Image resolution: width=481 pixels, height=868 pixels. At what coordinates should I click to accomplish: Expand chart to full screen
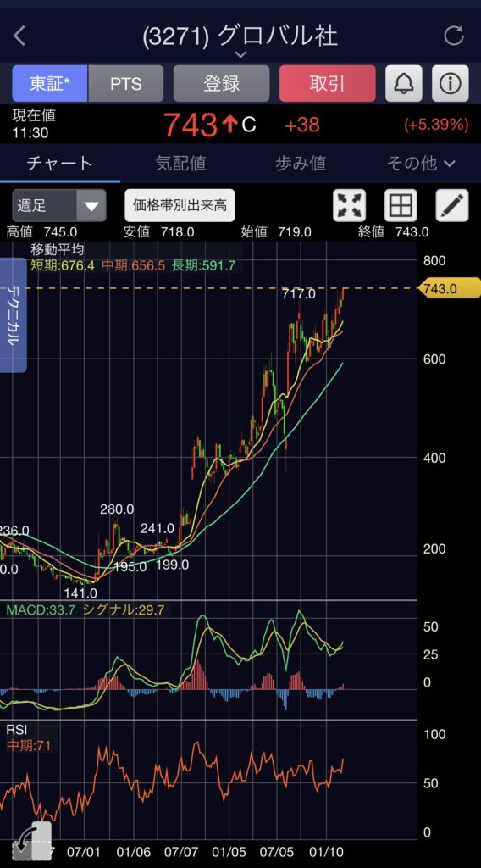350,205
